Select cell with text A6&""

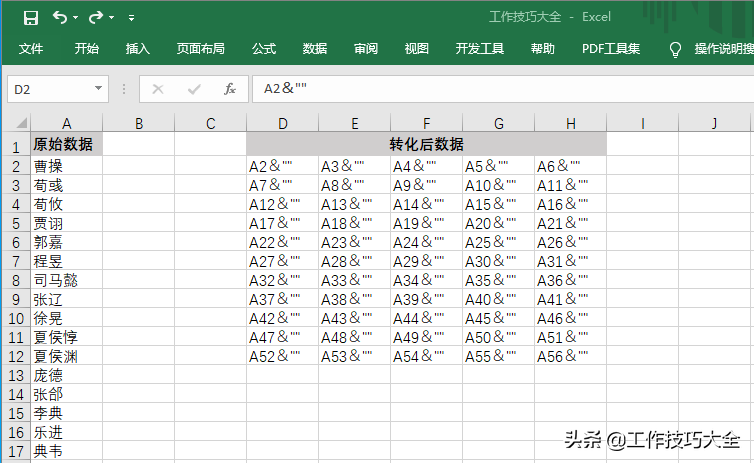point(570,166)
